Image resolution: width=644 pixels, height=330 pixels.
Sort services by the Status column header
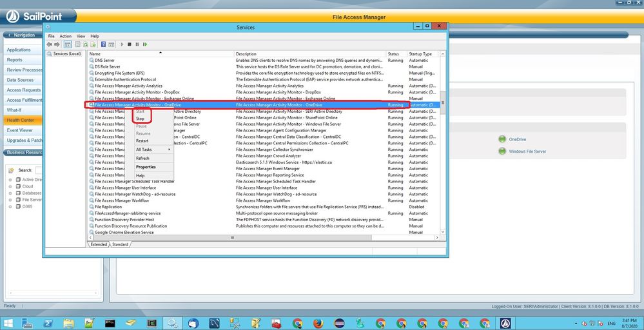tap(396, 53)
